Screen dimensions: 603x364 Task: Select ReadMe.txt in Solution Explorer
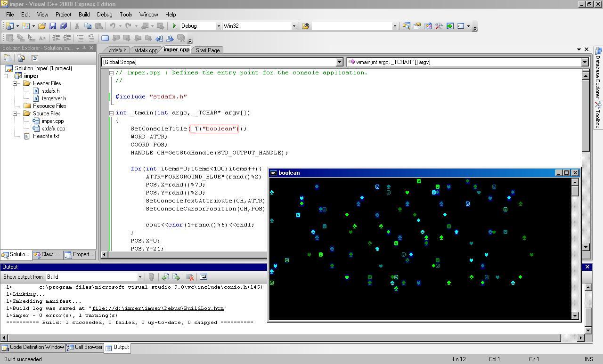coord(46,136)
